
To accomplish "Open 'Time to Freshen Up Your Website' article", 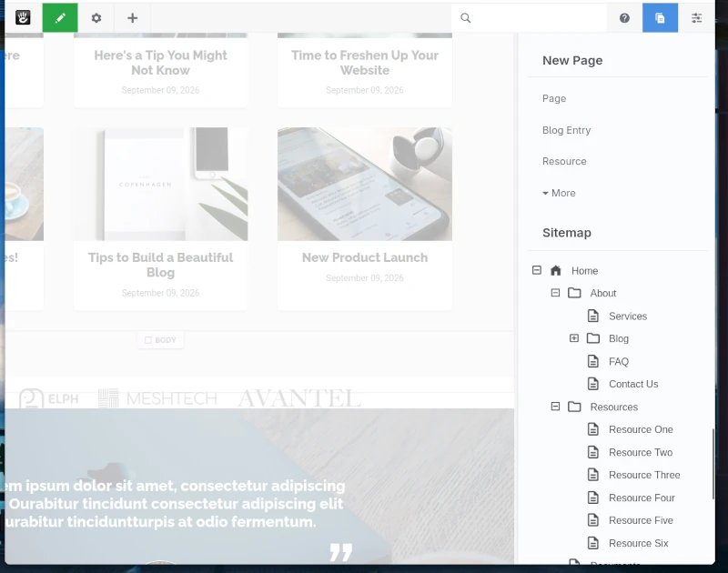I will coord(365,63).
